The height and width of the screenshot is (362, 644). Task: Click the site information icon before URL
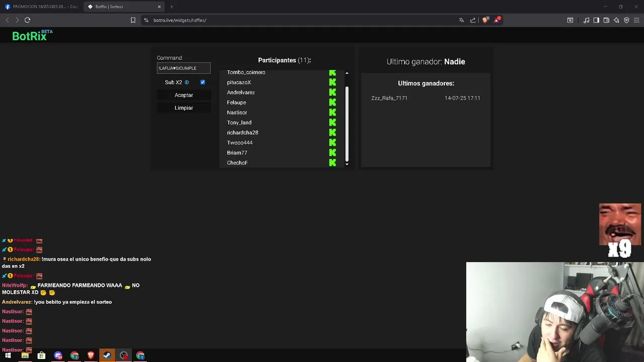point(146,20)
